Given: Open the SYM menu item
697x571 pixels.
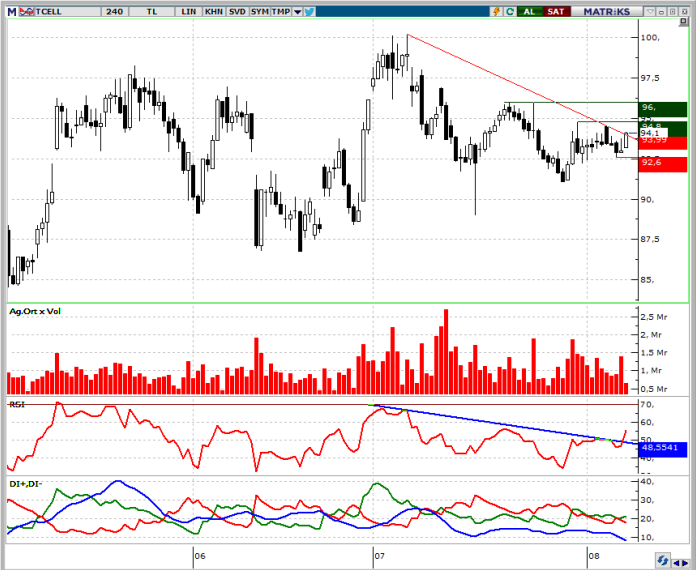Looking at the screenshot, I should click(x=260, y=11).
